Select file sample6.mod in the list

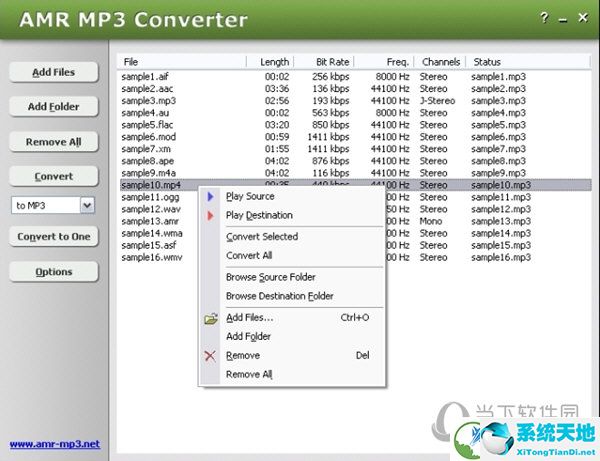149,137
